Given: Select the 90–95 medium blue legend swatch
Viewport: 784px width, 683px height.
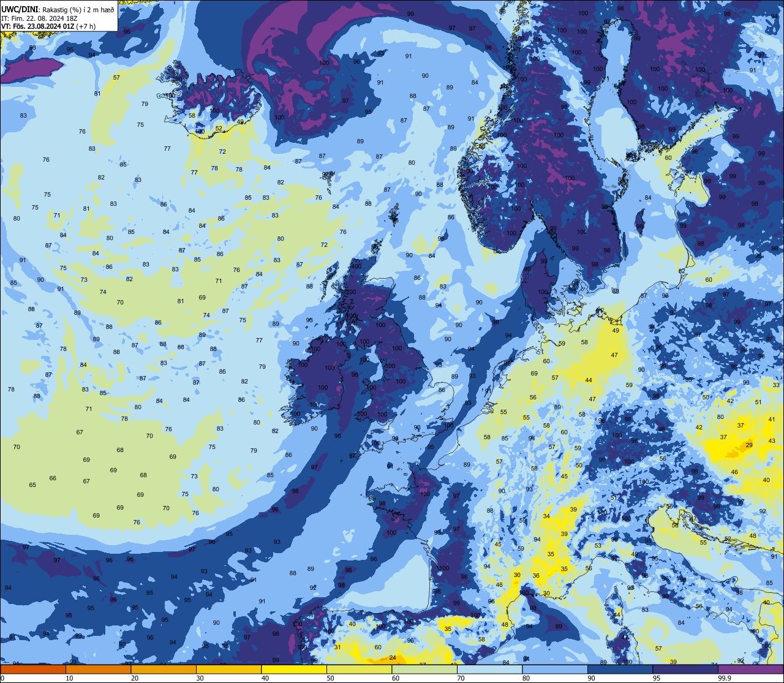Looking at the screenshot, I should [620, 669].
